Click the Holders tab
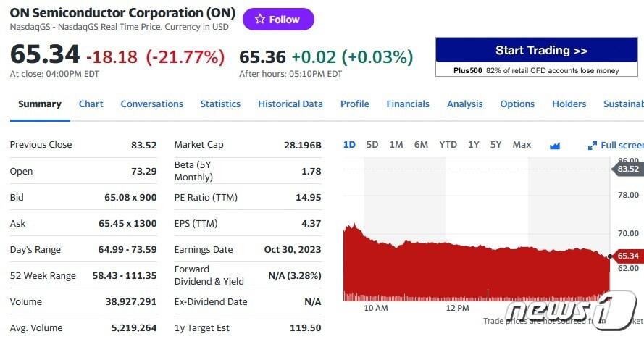Viewport: 644px width, 339px height. pos(569,104)
